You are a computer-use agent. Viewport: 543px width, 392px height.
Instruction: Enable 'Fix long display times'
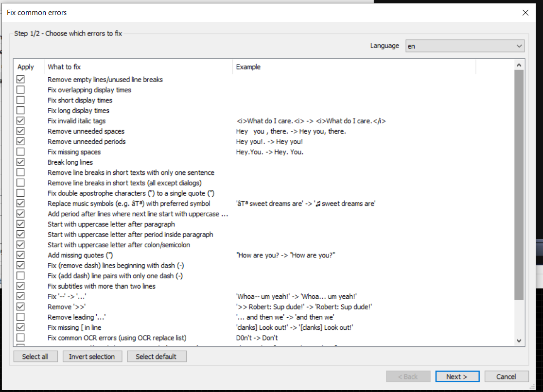(x=21, y=110)
